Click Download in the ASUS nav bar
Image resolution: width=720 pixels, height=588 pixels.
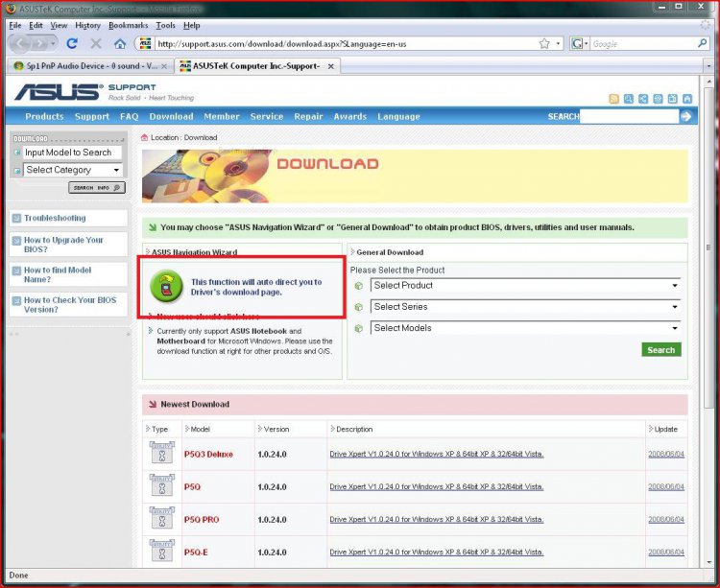pyautogui.click(x=171, y=116)
